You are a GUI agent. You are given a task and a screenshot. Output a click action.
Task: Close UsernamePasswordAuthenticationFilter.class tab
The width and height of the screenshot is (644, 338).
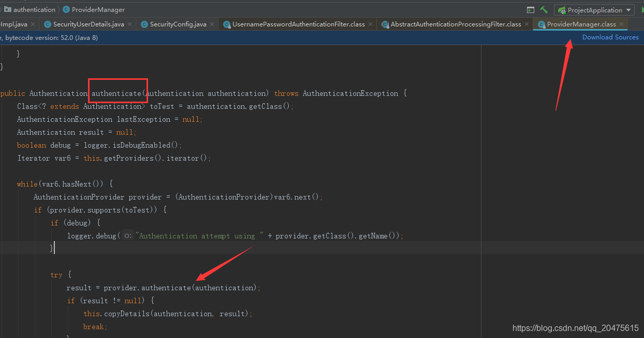[370, 24]
